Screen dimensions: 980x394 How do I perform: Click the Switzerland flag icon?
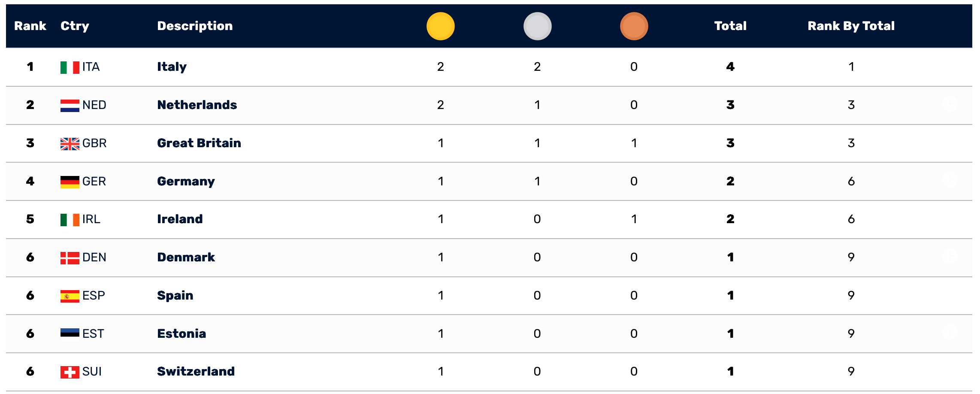(70, 372)
